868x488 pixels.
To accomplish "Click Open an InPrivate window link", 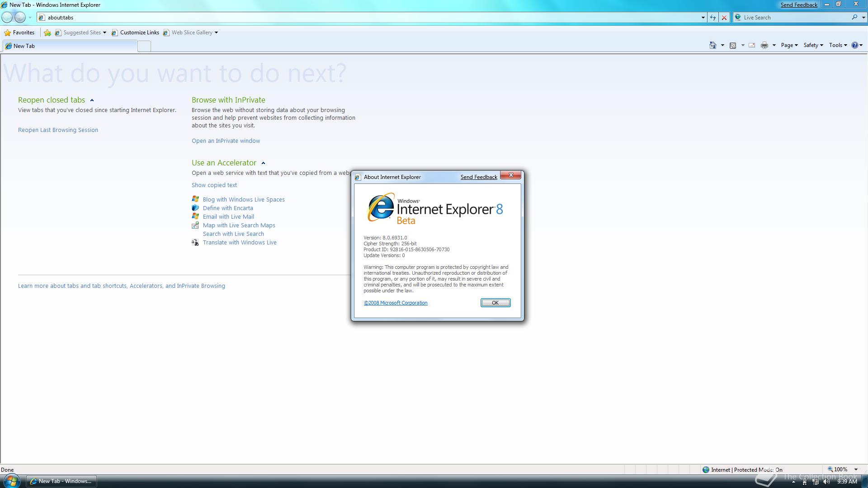I will pos(226,141).
